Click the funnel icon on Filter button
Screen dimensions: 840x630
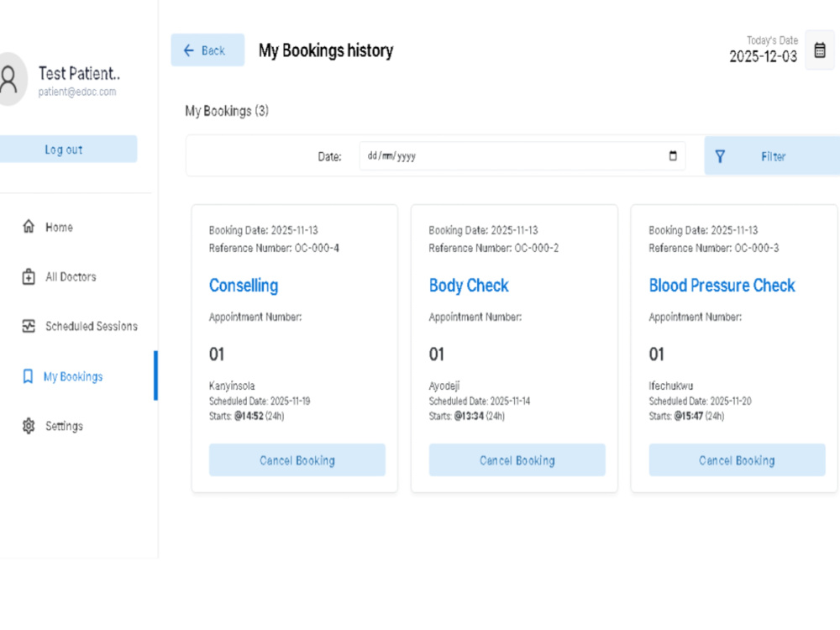(720, 156)
